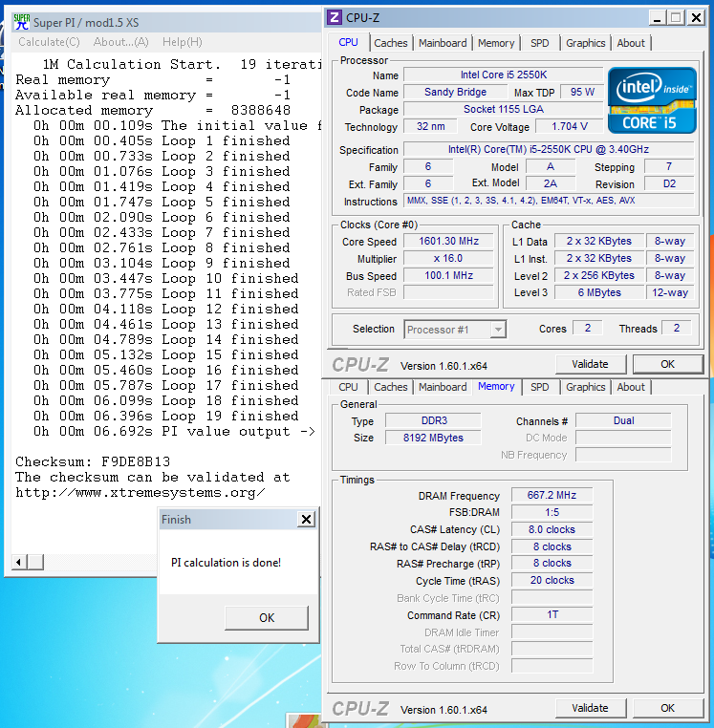Image resolution: width=714 pixels, height=728 pixels.
Task: Open the Help(H) menu in Super PI
Action: [183, 42]
